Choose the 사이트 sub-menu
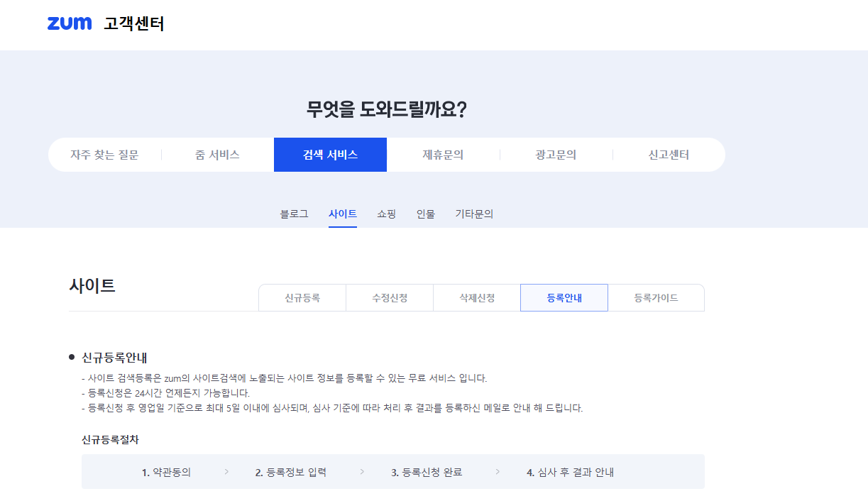This screenshot has height=501, width=868. (343, 214)
